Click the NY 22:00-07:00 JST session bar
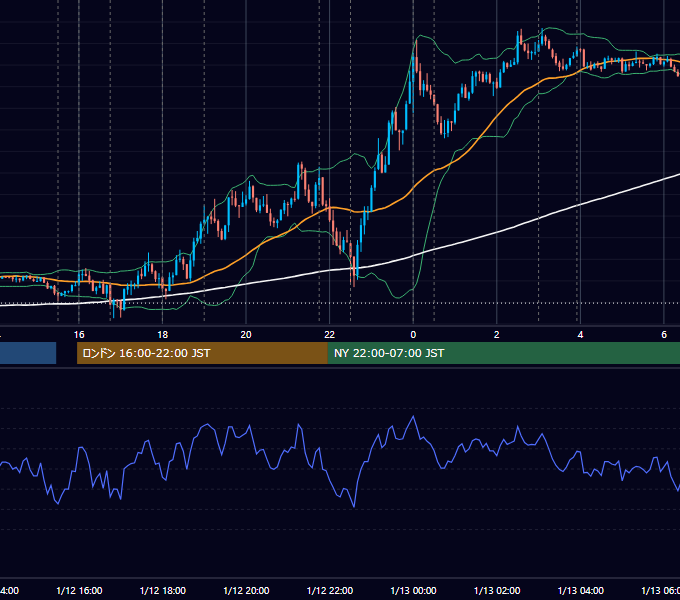This screenshot has height=600, width=680. pos(503,353)
